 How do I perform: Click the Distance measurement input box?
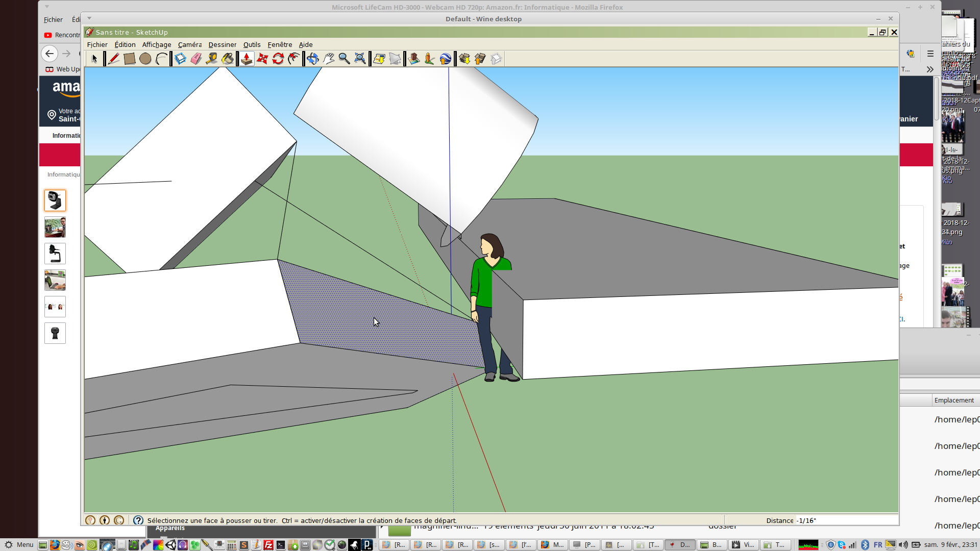click(846, 520)
